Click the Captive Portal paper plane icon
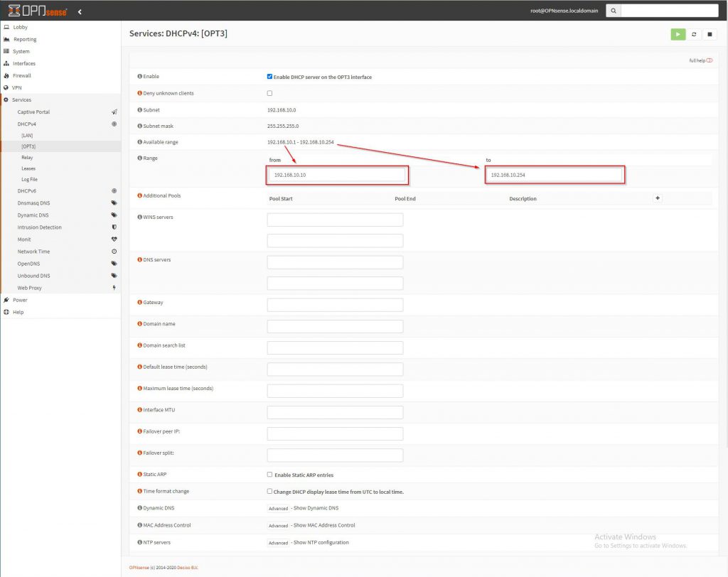Screen dimensions: 728x577 (114, 112)
